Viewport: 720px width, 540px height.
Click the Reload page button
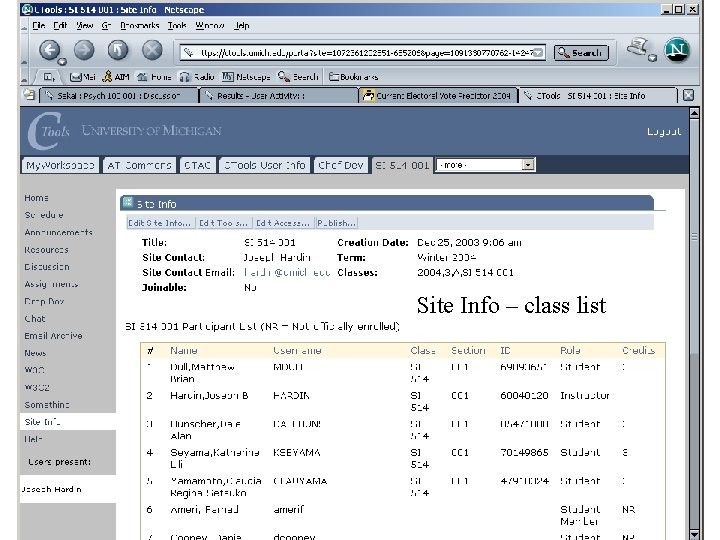point(118,50)
